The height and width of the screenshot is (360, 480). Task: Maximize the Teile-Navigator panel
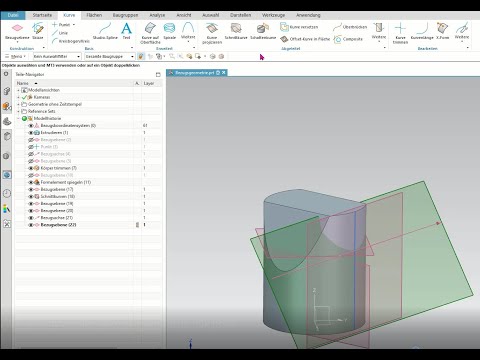point(158,74)
